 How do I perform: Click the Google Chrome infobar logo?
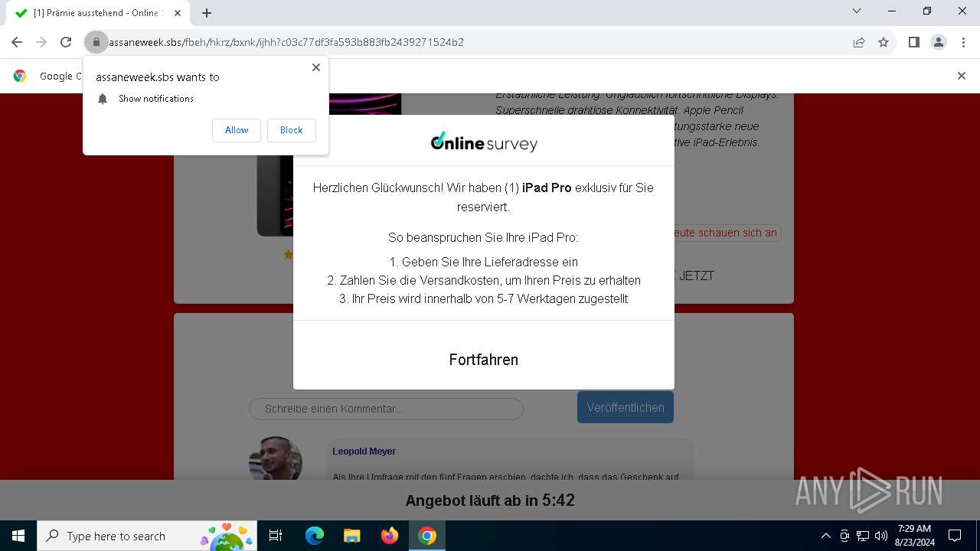coord(20,76)
